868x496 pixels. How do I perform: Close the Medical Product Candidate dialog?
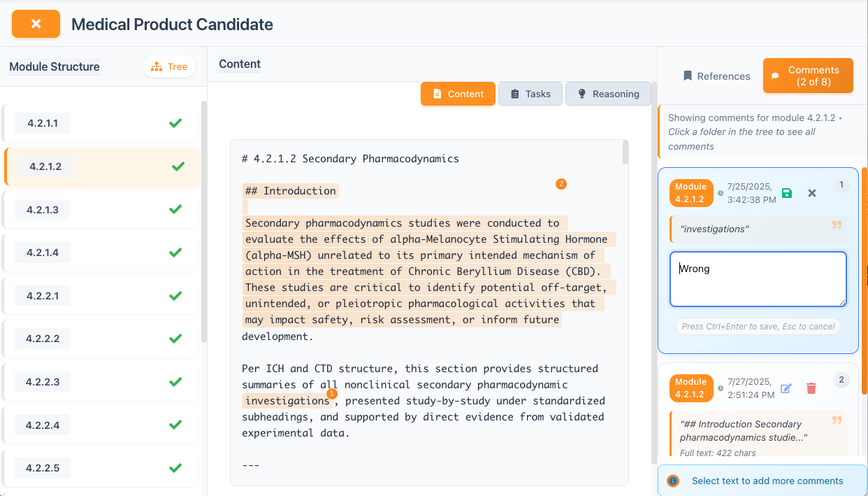click(x=36, y=23)
